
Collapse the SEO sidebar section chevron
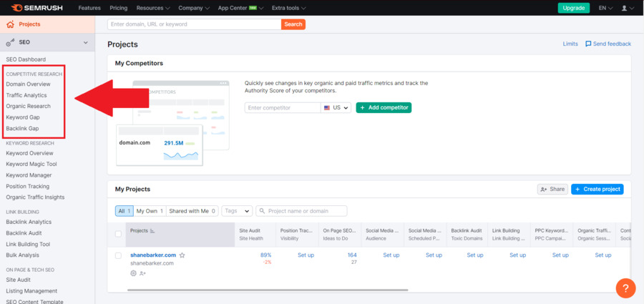coord(85,42)
